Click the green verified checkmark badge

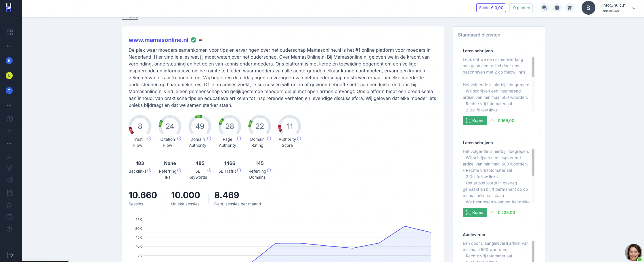[194, 40]
